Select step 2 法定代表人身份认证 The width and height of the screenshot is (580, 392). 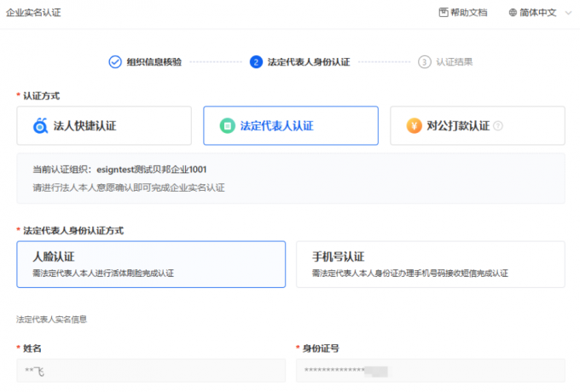300,61
